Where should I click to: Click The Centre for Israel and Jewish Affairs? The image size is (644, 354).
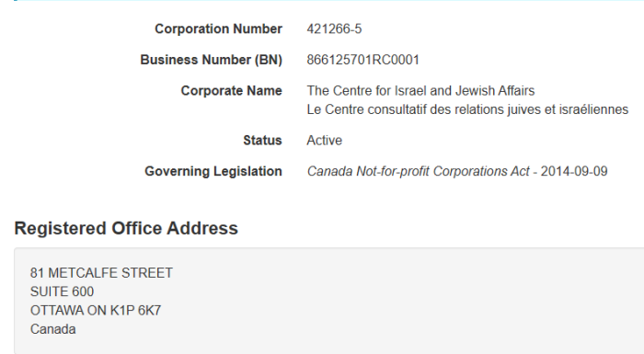[420, 90]
